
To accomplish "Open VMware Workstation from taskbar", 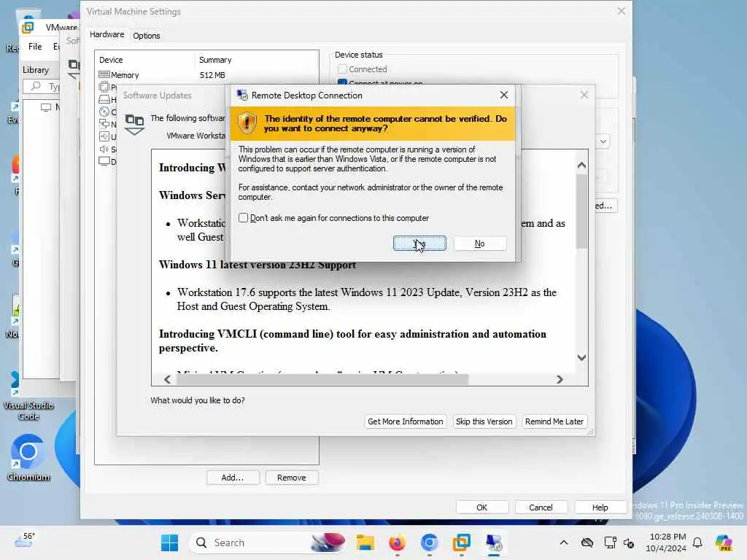I will point(461,542).
